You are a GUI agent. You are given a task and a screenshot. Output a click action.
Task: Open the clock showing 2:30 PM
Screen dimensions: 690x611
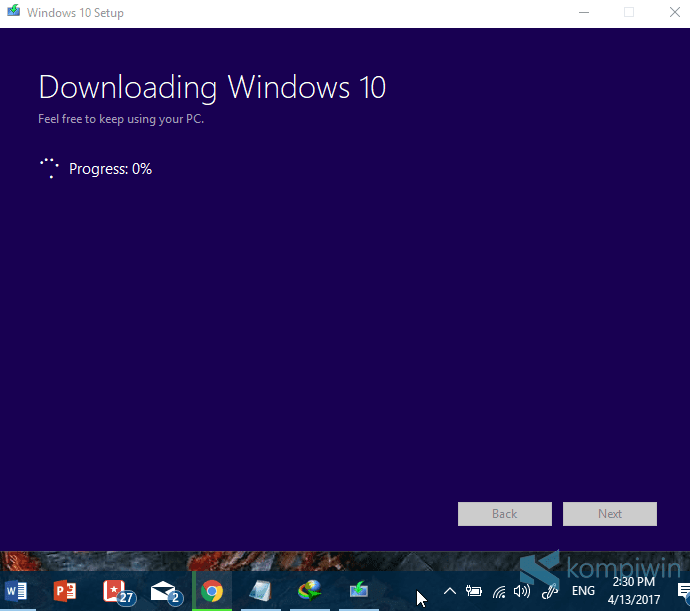pos(634,591)
